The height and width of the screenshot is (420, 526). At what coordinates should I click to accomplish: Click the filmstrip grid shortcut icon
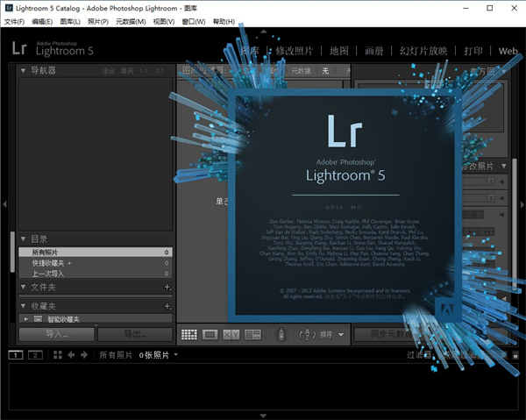click(58, 355)
